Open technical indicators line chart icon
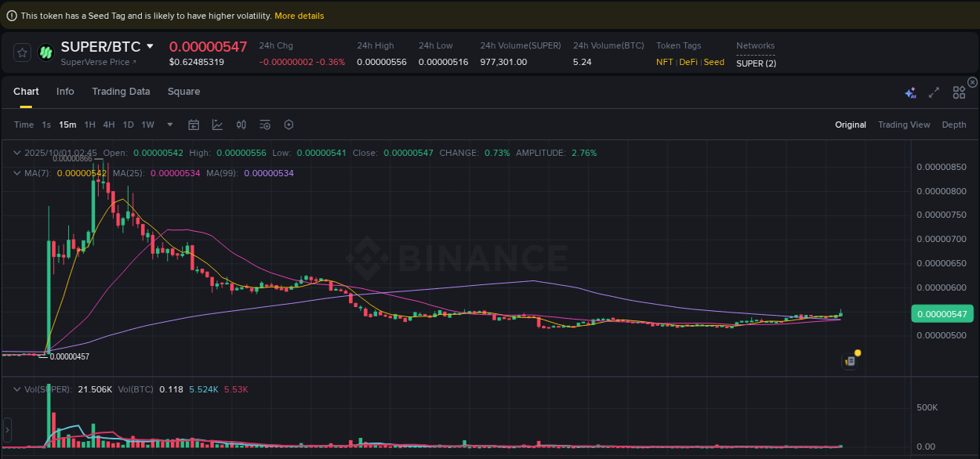 [x=217, y=125]
